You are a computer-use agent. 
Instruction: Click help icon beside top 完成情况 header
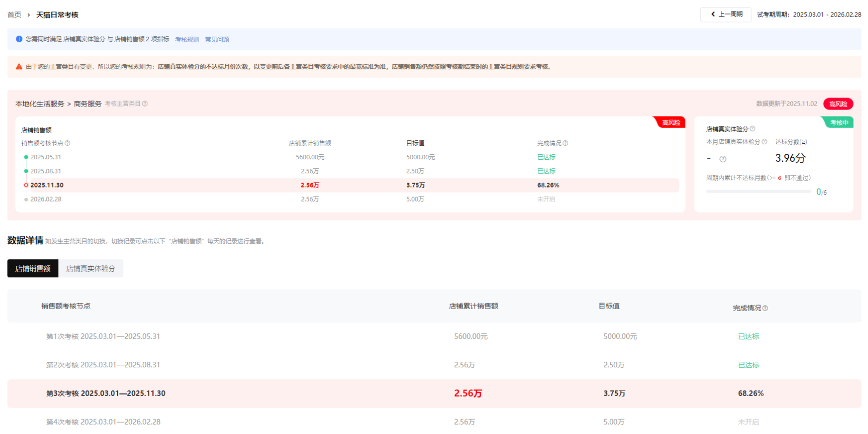coord(565,143)
